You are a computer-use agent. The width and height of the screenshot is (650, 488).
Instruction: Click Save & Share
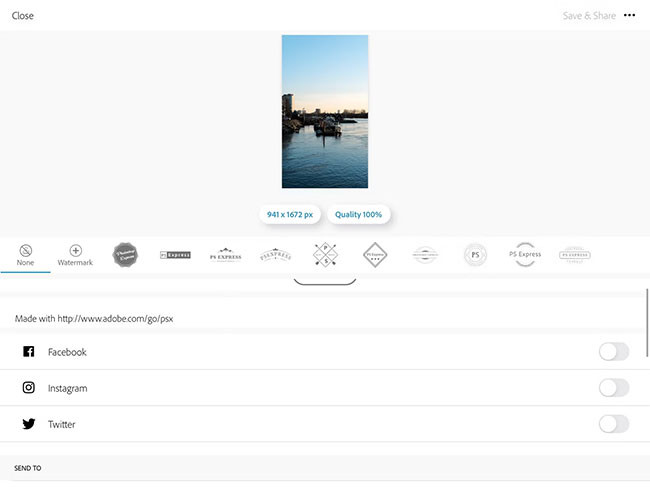pyautogui.click(x=589, y=16)
